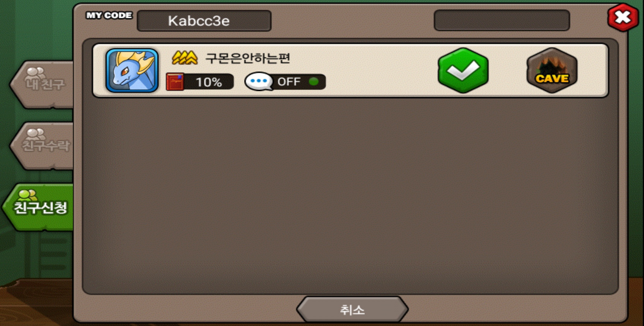Cancel using the 취소 button
The image size is (644, 326).
coord(352,310)
